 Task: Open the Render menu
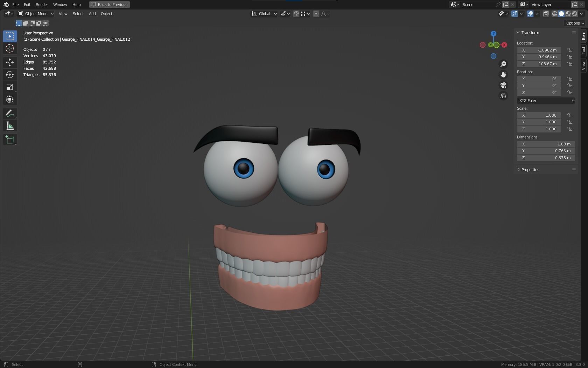pos(42,5)
